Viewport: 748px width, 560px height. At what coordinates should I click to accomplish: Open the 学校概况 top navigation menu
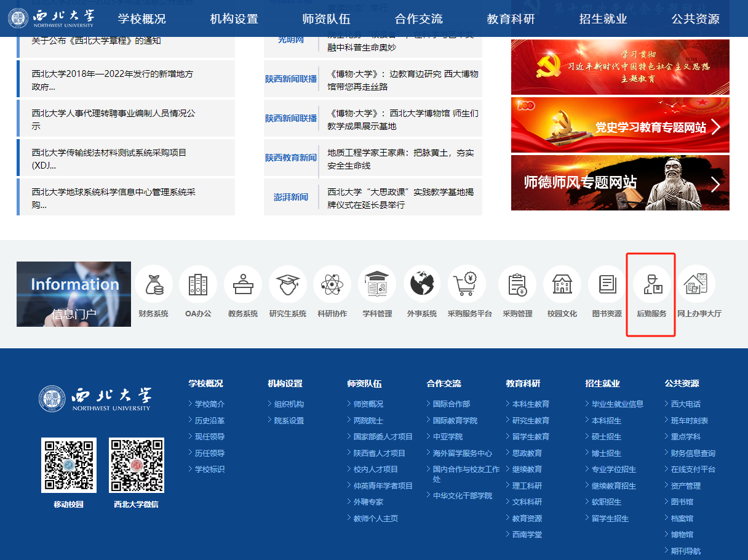point(142,19)
